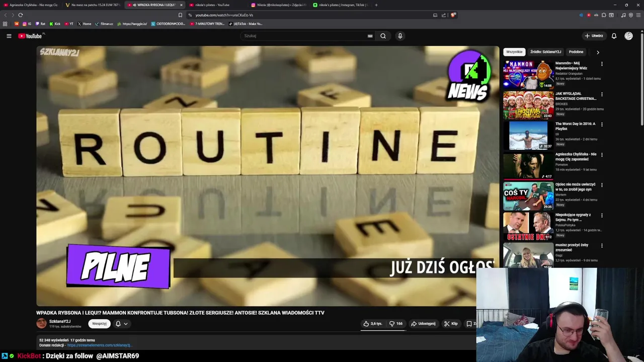Open the Brave main menu icon
Image resolution: width=644 pixels, height=362 pixels.
pos(638,15)
